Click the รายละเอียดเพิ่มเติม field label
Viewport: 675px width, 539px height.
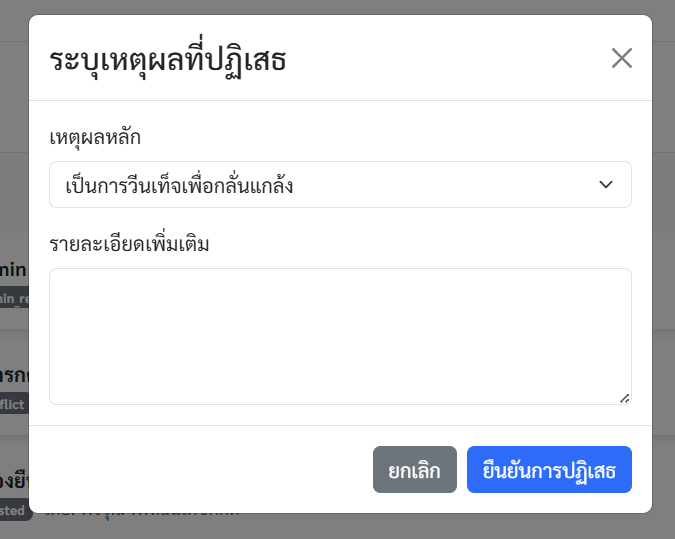click(129, 243)
